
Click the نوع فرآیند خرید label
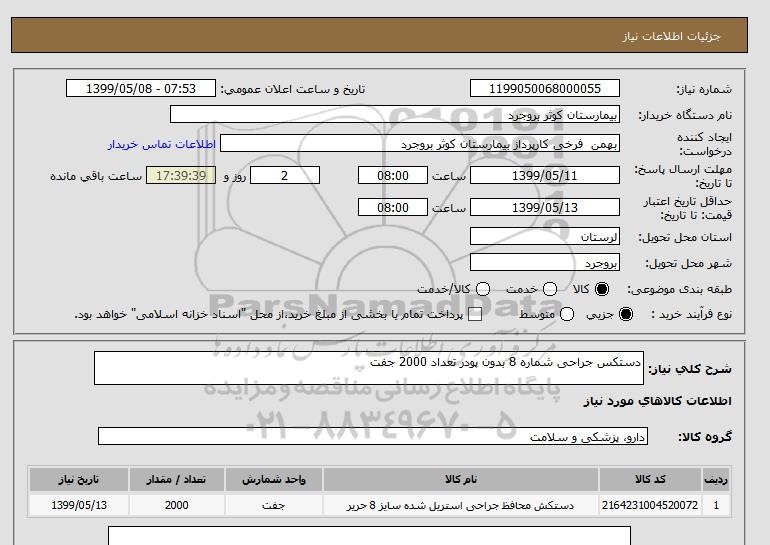(691, 314)
